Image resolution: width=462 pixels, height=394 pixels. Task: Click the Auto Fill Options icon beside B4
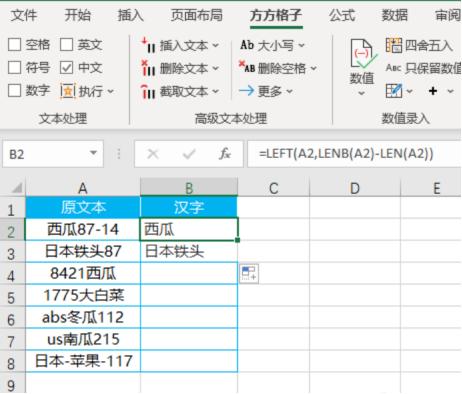(x=249, y=274)
